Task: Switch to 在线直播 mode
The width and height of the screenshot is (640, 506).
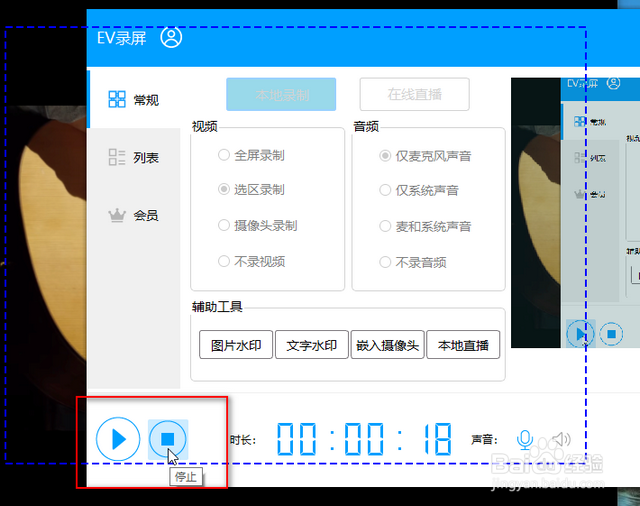Action: click(x=414, y=94)
